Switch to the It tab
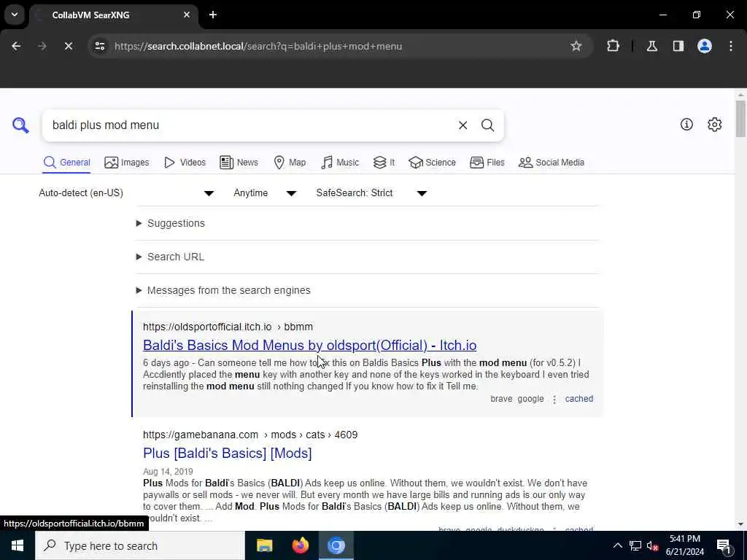 pyautogui.click(x=384, y=163)
